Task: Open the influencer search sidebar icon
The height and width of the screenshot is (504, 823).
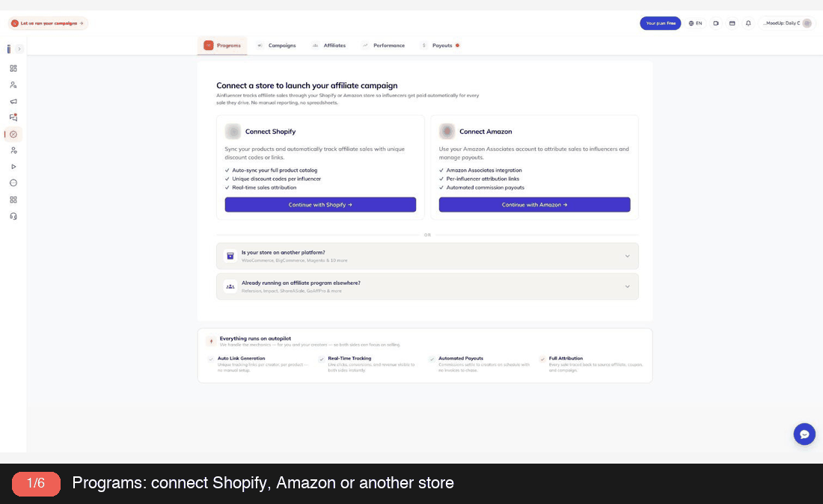Action: click(13, 84)
